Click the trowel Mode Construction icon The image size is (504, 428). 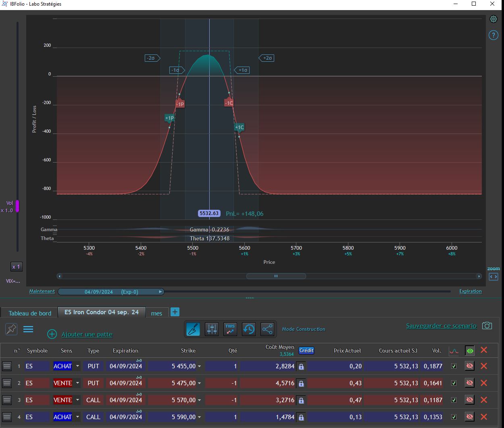pyautogui.click(x=193, y=329)
